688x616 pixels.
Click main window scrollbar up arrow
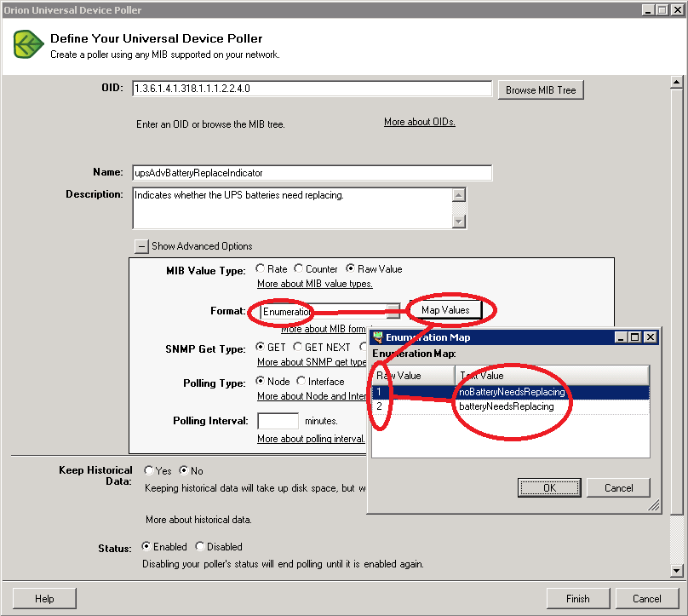pyautogui.click(x=676, y=82)
